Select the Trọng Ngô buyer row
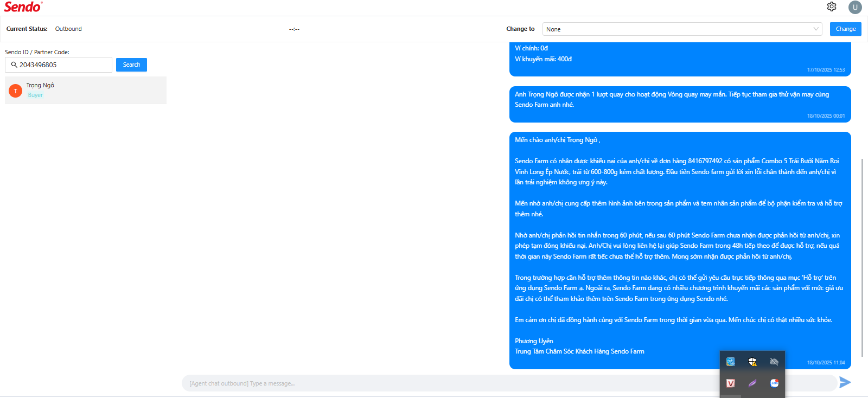868x398 pixels. [86, 90]
